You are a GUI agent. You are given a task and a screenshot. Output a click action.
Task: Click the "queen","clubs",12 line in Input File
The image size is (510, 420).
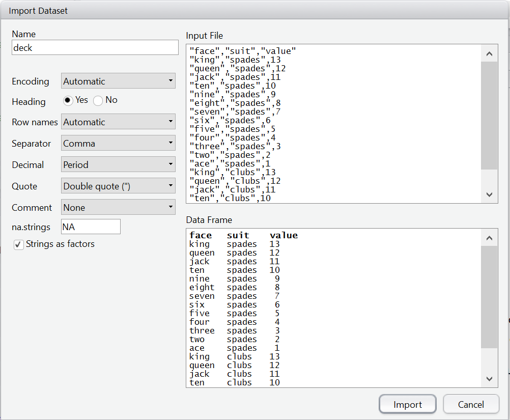point(235,181)
